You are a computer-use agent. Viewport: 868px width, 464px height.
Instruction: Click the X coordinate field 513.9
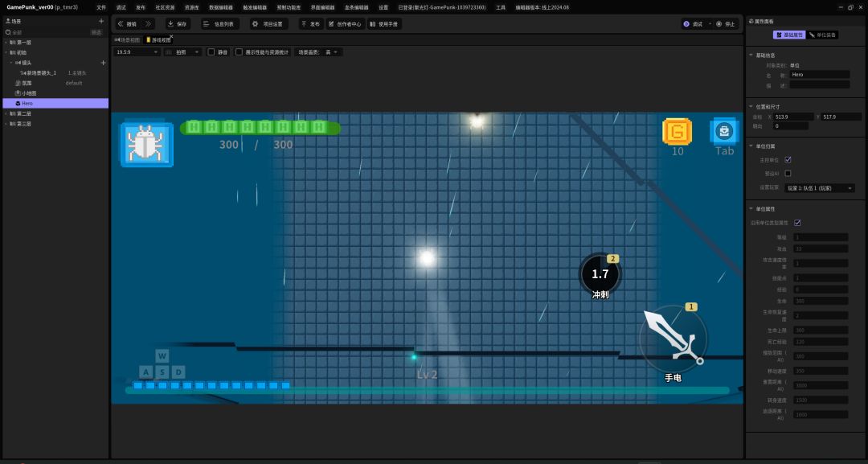point(794,117)
